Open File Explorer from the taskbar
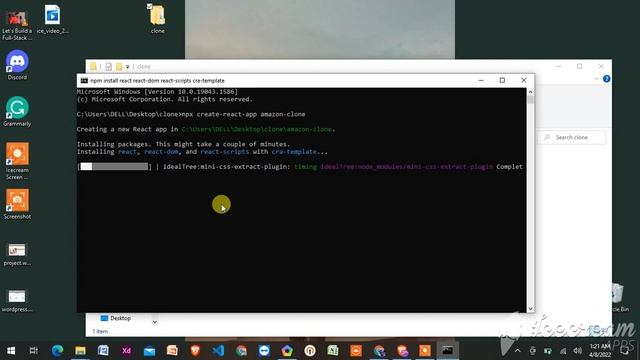This screenshot has width=640, height=360. (x=80, y=351)
